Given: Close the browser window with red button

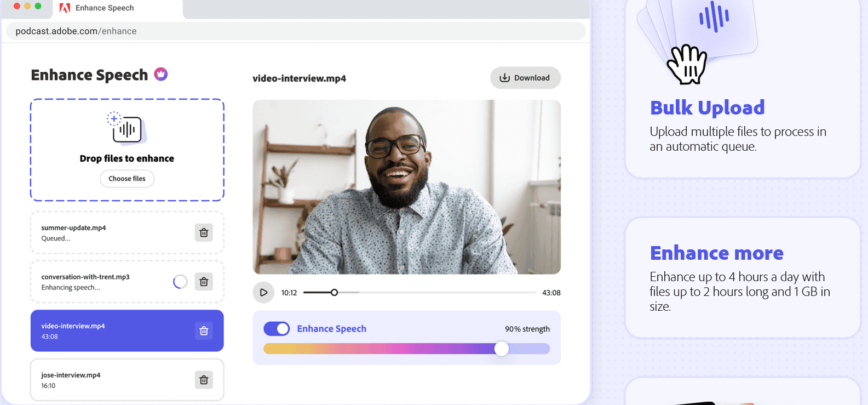Looking at the screenshot, I should (17, 6).
